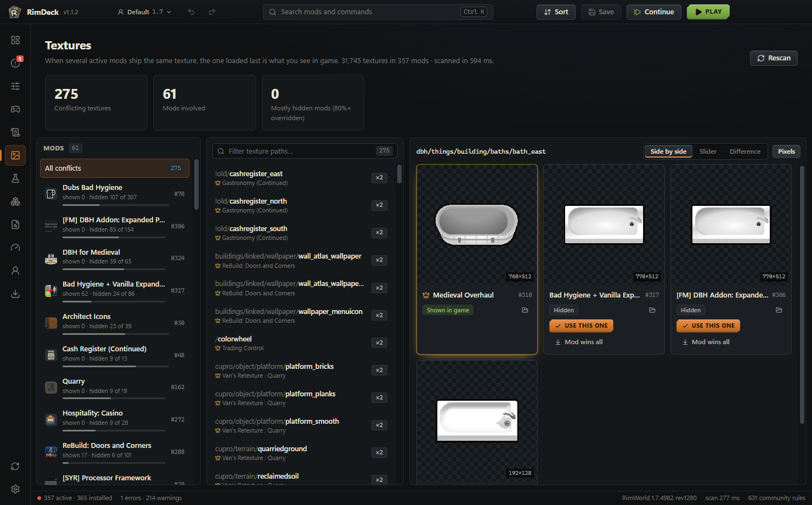The image size is (812, 505).
Task: Open the user profile icon in sidebar
Action: (15, 271)
